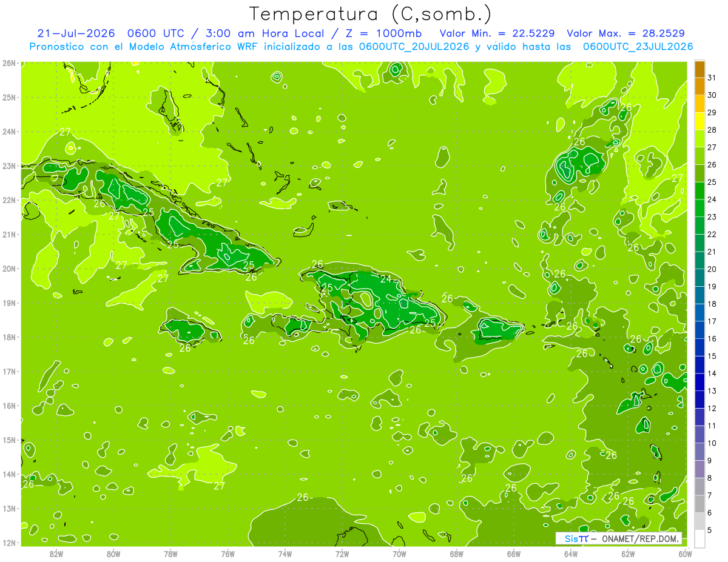The height and width of the screenshot is (562, 728).
Task: Click the title "Temperatura (C,somb.)"
Action: coord(370,14)
